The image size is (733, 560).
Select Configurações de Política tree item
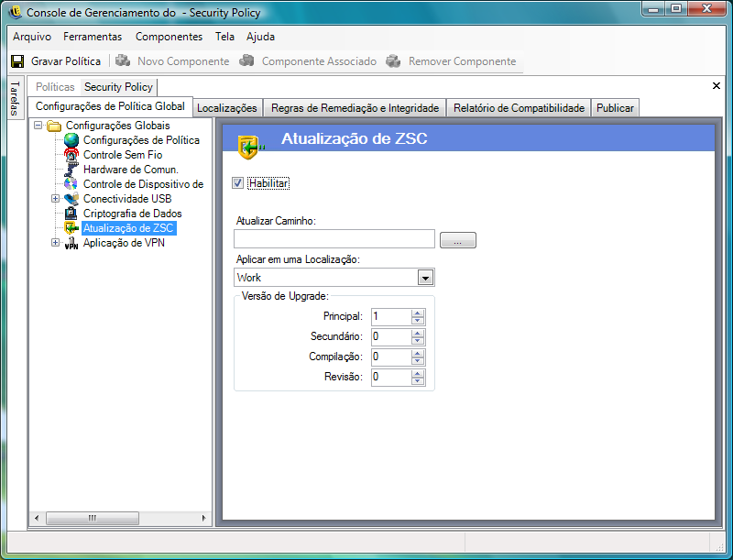pyautogui.click(x=141, y=140)
